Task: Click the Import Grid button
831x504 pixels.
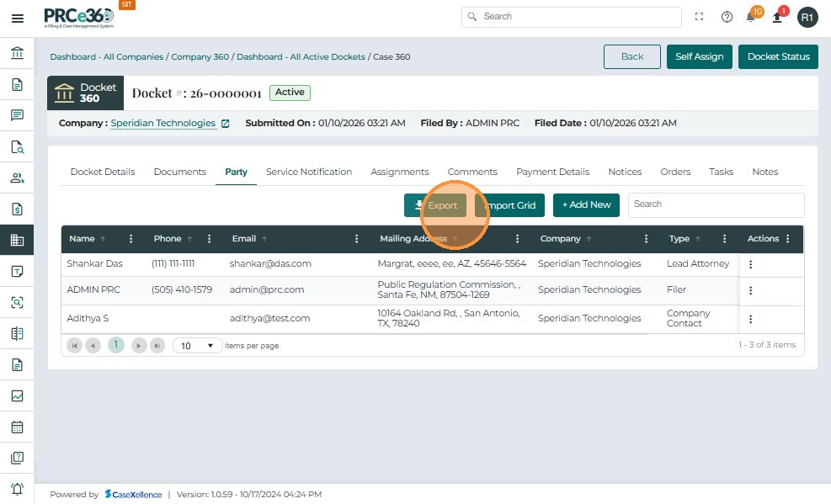Action: pyautogui.click(x=510, y=205)
